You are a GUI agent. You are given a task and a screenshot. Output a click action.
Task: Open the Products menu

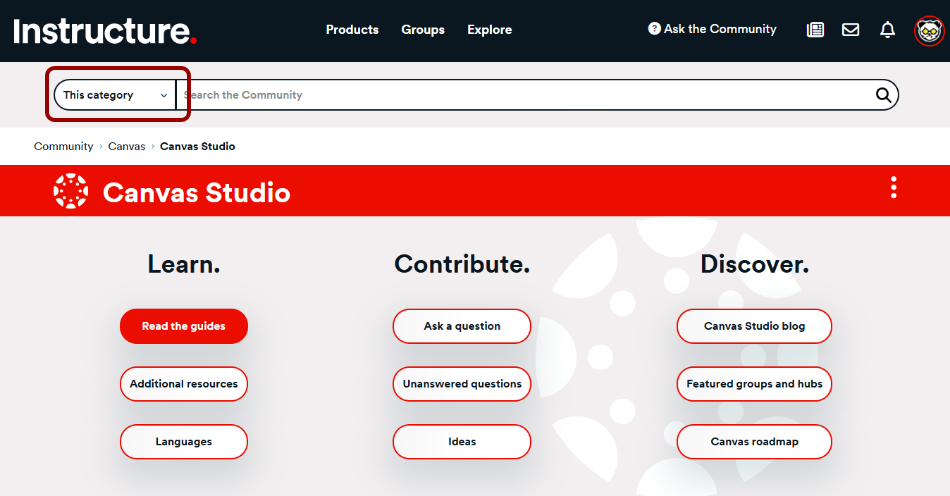point(352,30)
